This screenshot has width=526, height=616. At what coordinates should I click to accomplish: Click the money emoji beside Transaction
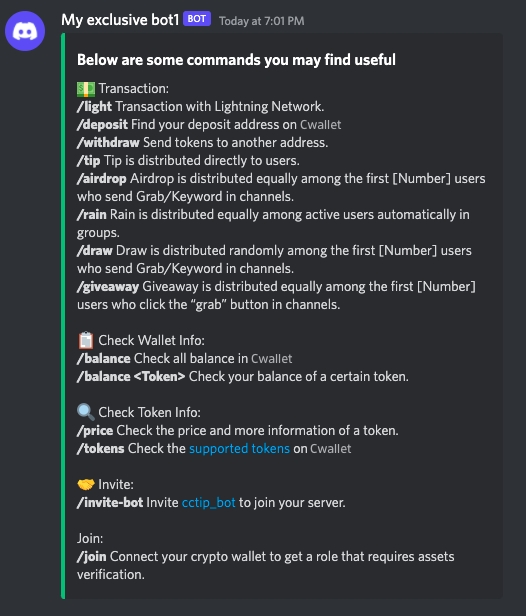click(86, 89)
